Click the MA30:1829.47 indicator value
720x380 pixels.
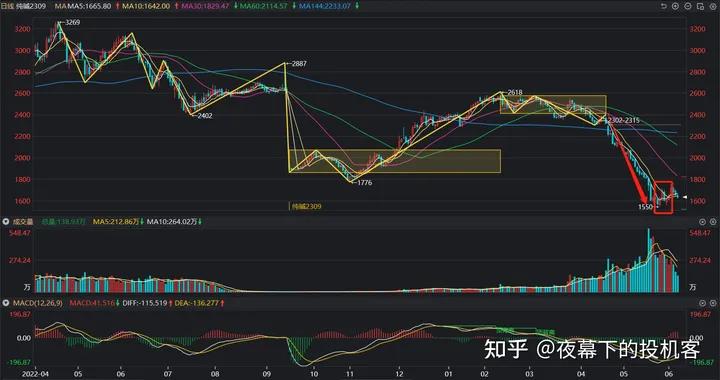tap(205, 6)
